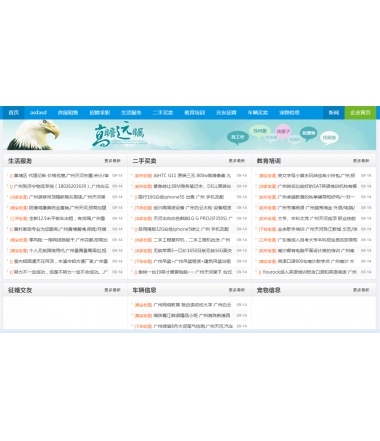Click the white 找服务 speech bubble
The width and height of the screenshot is (380, 441).
click(x=329, y=137)
